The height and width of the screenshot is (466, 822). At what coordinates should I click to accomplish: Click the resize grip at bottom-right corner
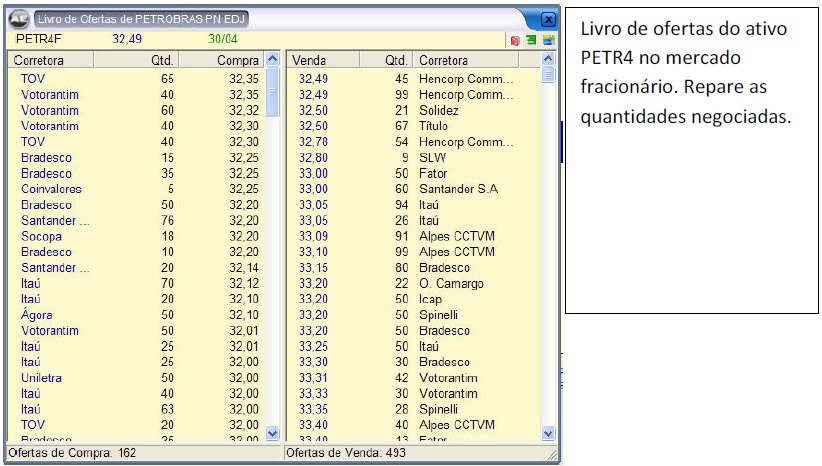551,455
